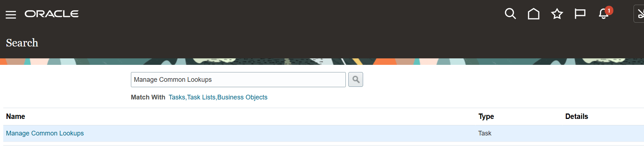The image size is (644, 147).
Task: Select the Task type cell in result row
Action: pyautogui.click(x=485, y=133)
